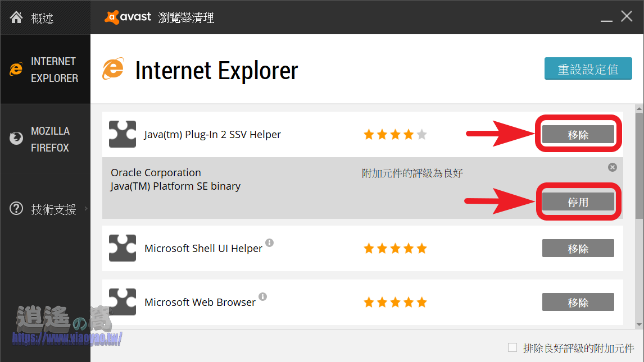Enable excluding well-rated add-ons checkbox
Image resolution: width=644 pixels, height=362 pixels.
click(513, 347)
